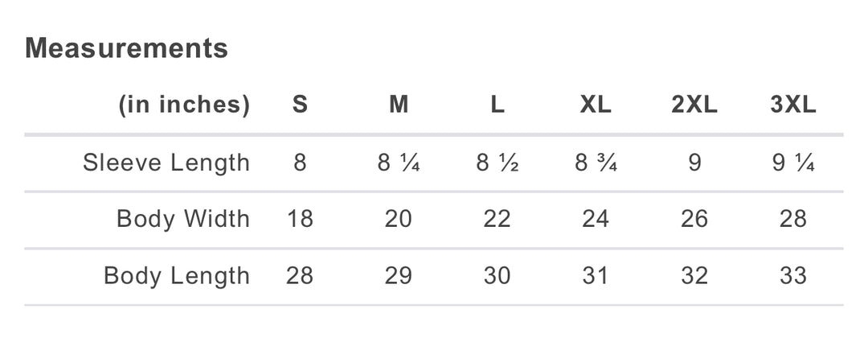Select the L size column header
Viewport: 868px width, 342px height.
(x=497, y=105)
